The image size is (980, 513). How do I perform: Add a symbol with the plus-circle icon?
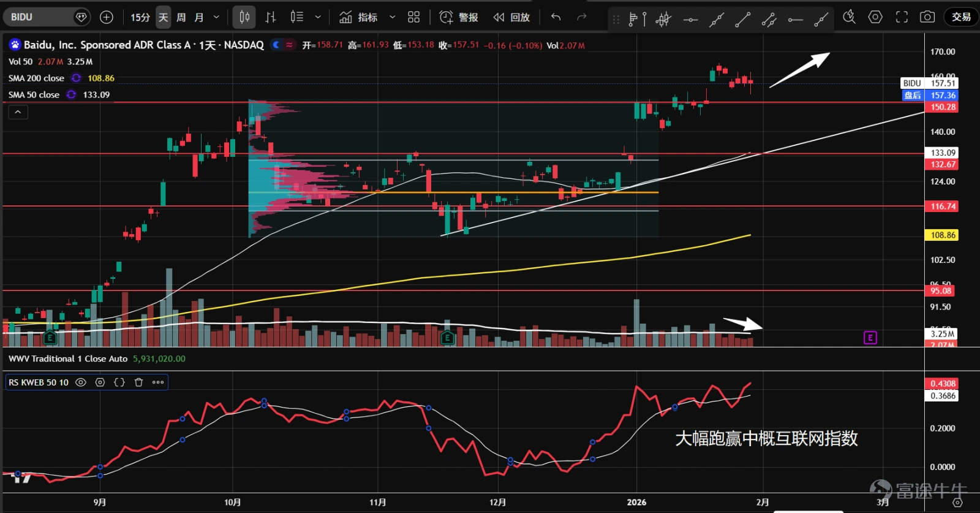coord(107,17)
